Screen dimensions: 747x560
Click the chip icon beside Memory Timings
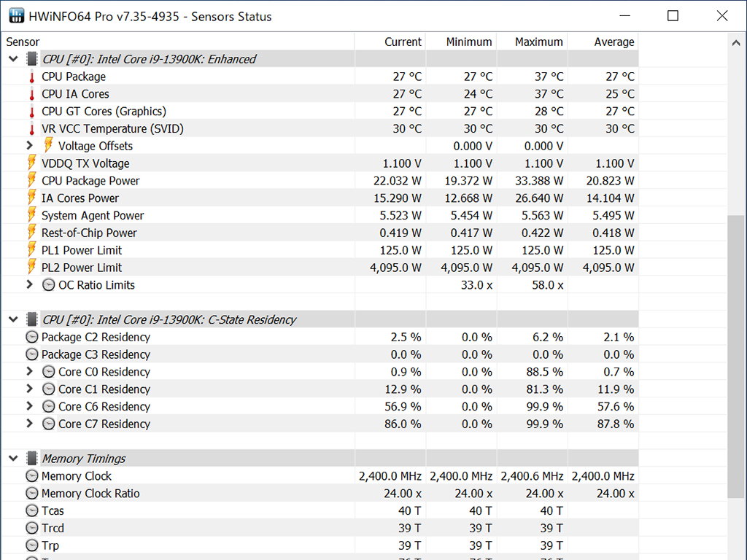point(32,459)
